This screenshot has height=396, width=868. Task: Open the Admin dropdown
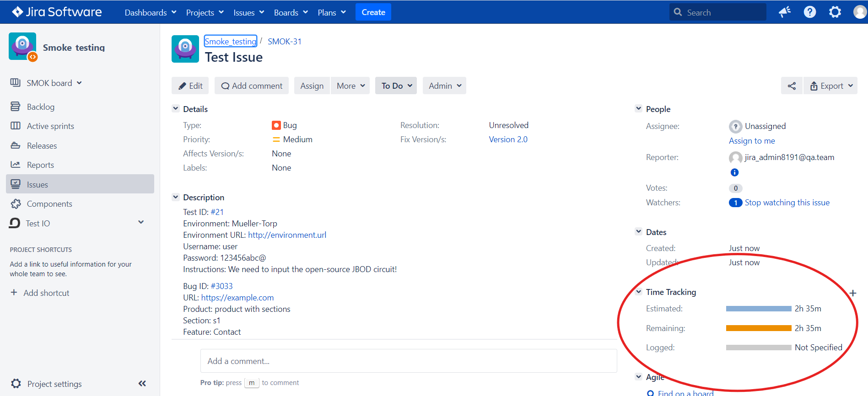(444, 86)
